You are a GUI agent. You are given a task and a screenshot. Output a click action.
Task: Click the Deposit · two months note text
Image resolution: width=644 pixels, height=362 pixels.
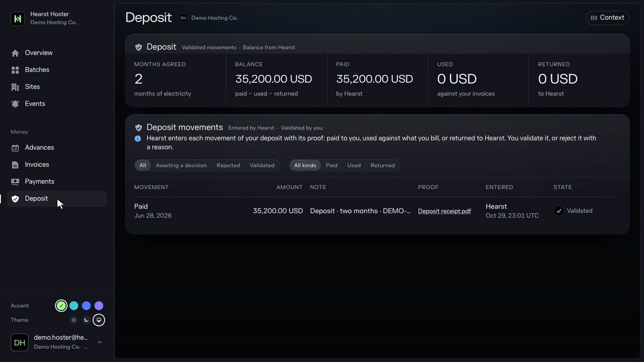(360, 211)
